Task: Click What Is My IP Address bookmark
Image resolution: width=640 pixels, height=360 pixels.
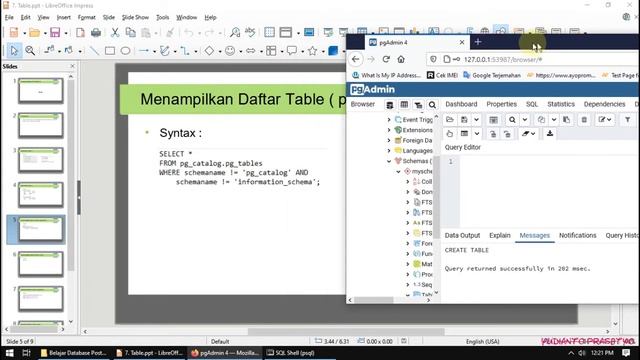Action: pyautogui.click(x=386, y=75)
